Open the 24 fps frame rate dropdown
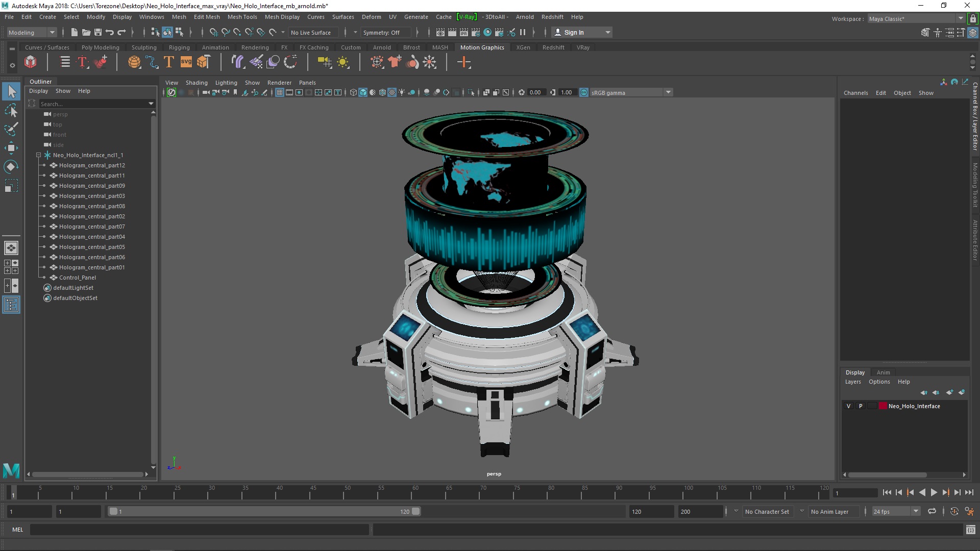Viewport: 980px width, 551px height. tap(916, 511)
